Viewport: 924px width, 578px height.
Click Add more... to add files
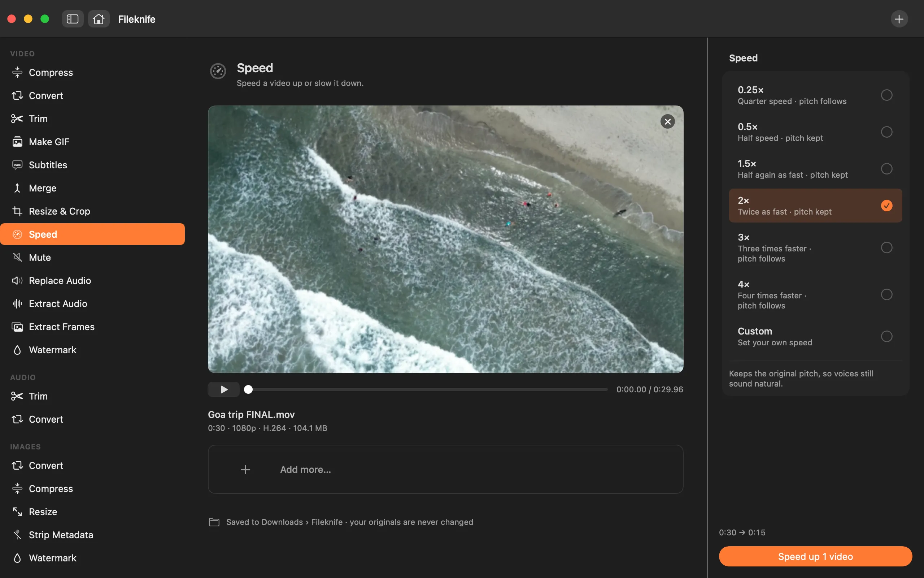[x=446, y=469]
